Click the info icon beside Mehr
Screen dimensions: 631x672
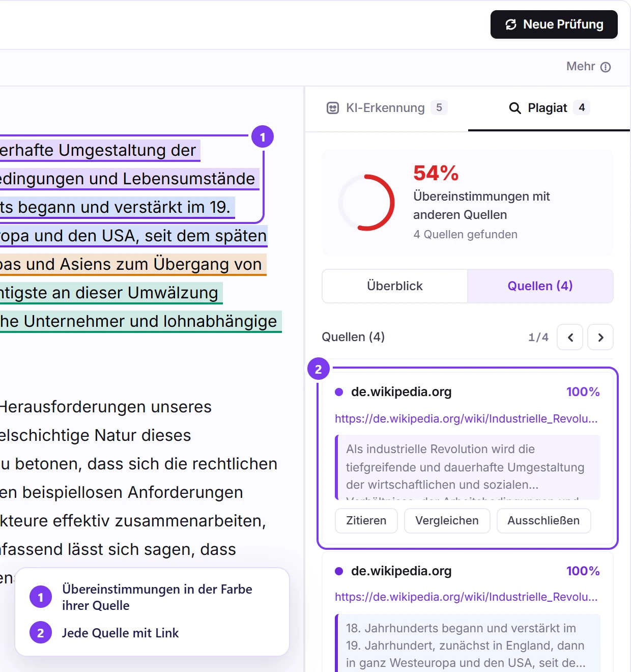coord(606,67)
